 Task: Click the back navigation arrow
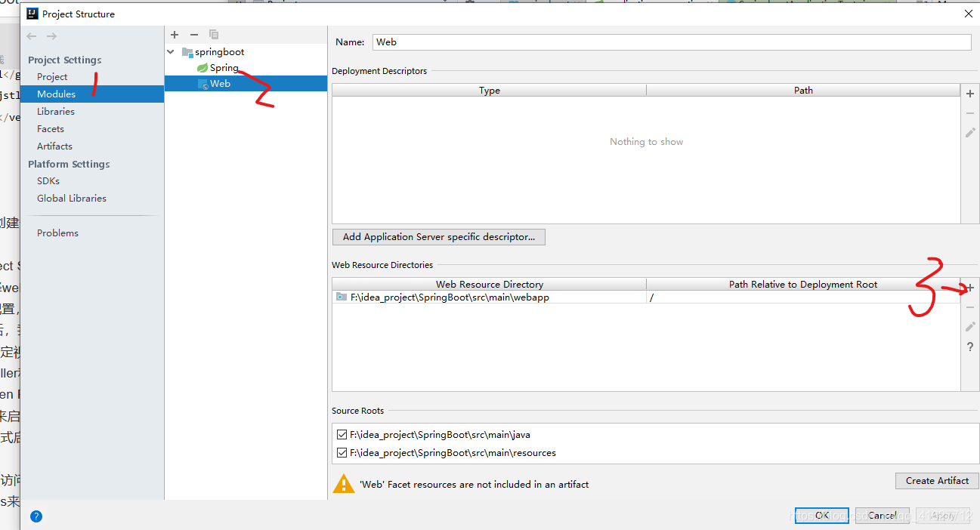[x=31, y=36]
